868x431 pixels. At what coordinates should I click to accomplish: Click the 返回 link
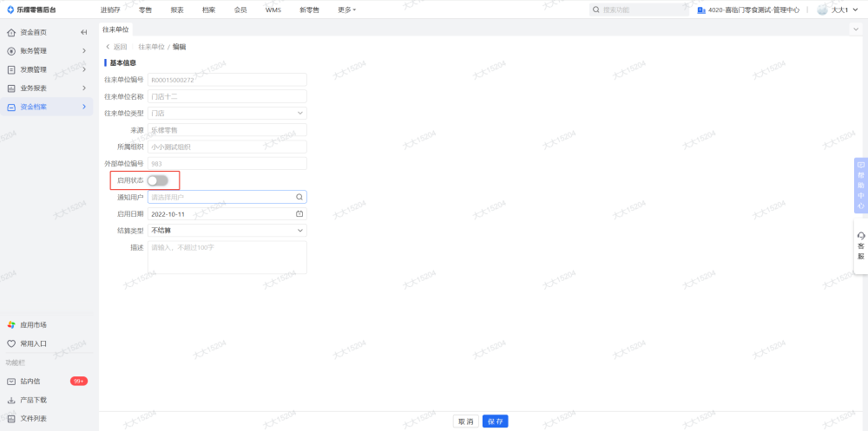[120, 47]
